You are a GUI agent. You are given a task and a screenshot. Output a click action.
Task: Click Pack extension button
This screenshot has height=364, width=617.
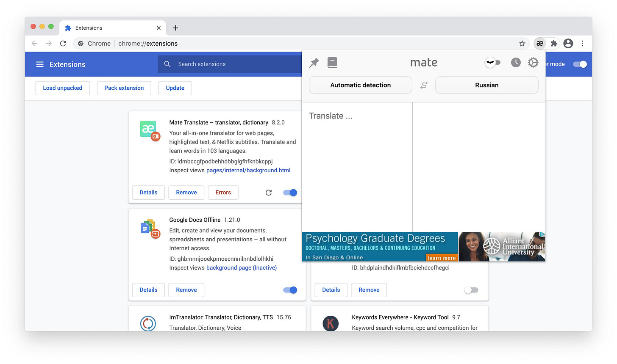click(x=124, y=88)
